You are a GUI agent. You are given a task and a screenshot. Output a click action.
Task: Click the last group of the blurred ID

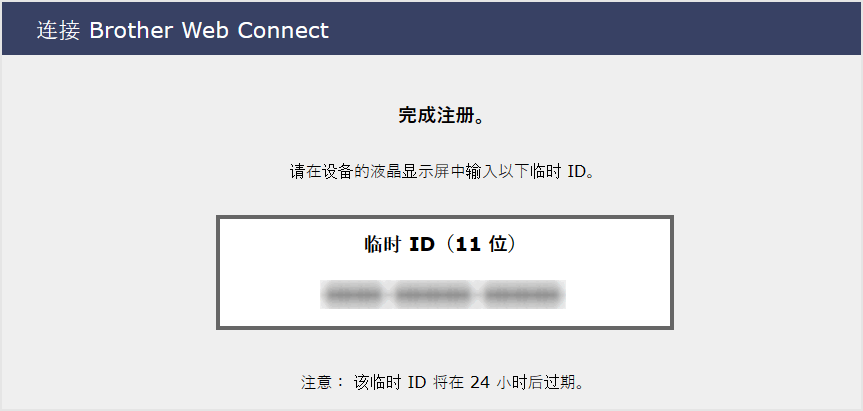(x=520, y=294)
